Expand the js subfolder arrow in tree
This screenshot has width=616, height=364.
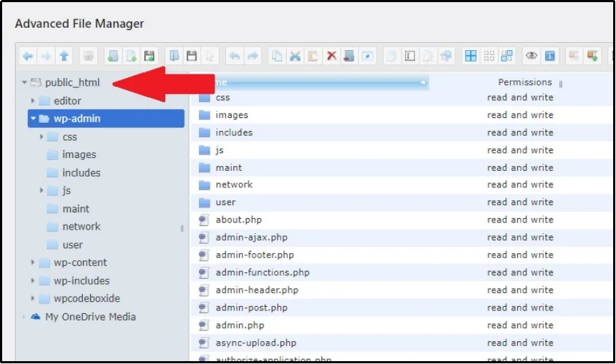pos(41,190)
